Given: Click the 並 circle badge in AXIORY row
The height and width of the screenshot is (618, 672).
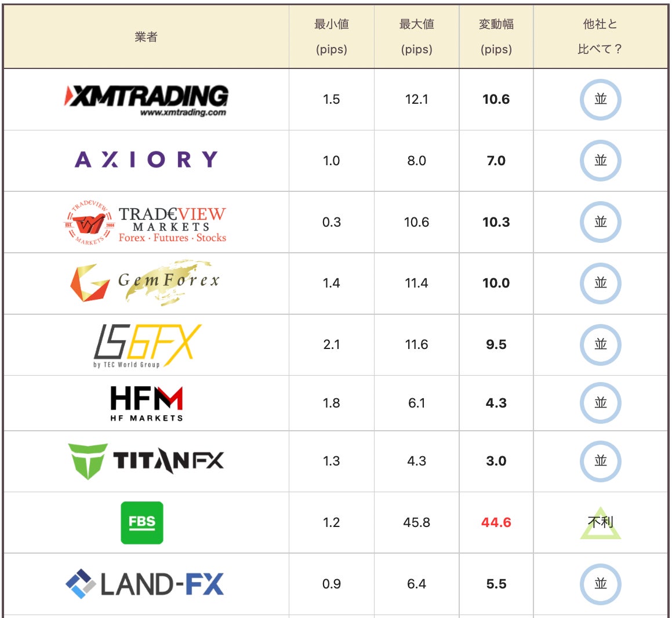Looking at the screenshot, I should coord(601,160).
